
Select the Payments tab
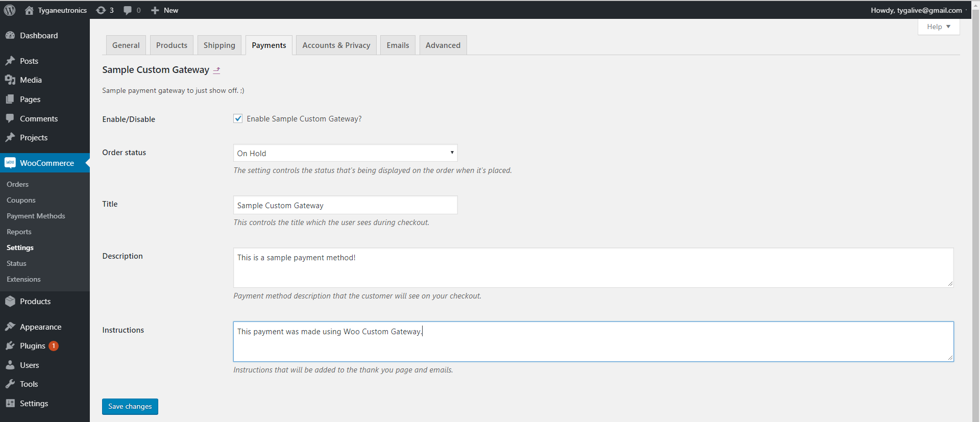click(269, 45)
